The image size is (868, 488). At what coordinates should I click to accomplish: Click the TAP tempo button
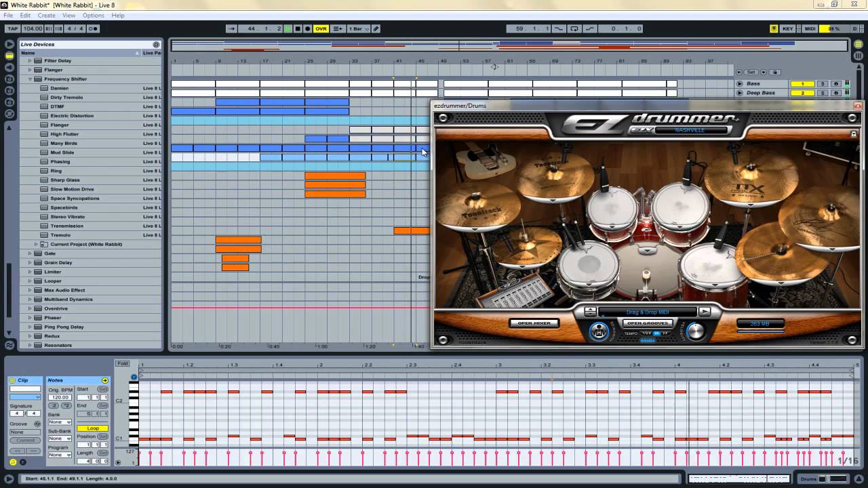(13, 28)
